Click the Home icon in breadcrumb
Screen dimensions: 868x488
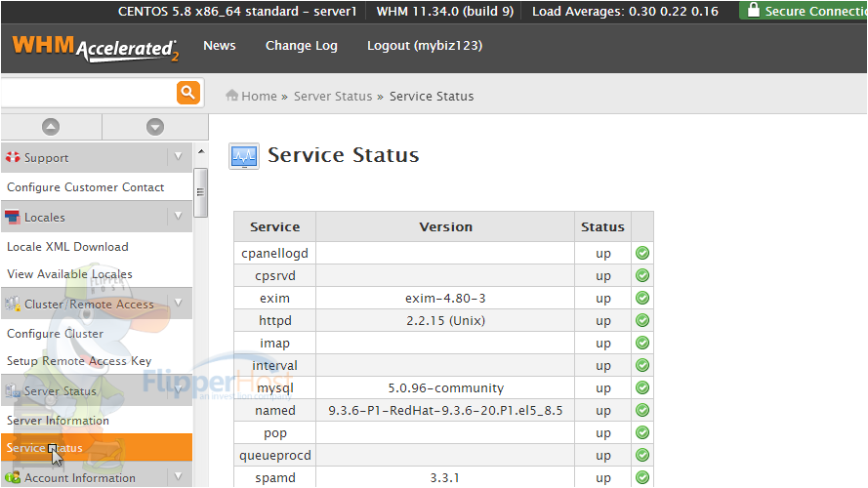point(232,96)
